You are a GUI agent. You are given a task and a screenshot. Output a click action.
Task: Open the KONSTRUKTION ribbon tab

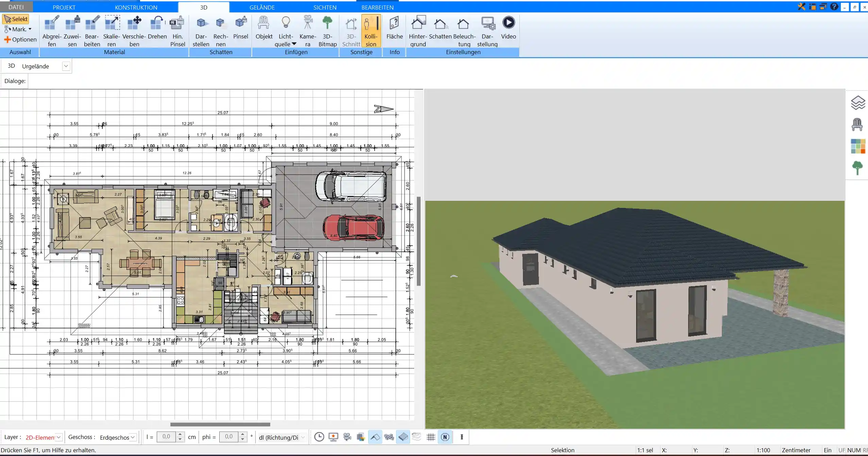click(x=136, y=7)
